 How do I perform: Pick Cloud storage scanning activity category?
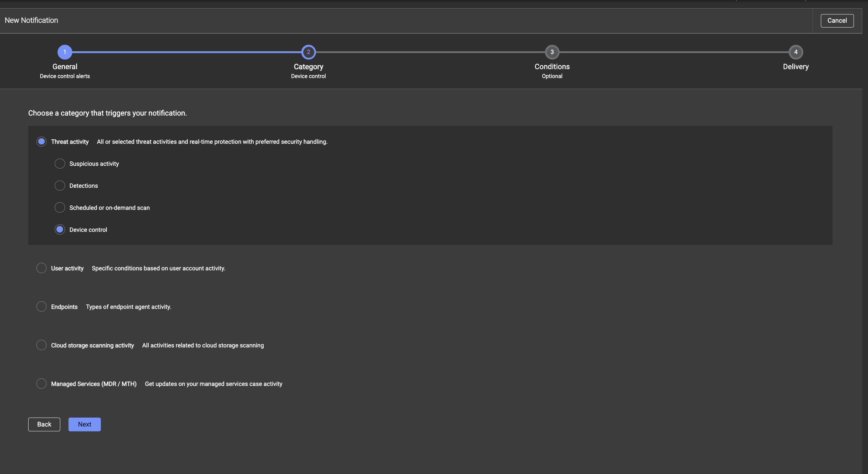(x=41, y=345)
